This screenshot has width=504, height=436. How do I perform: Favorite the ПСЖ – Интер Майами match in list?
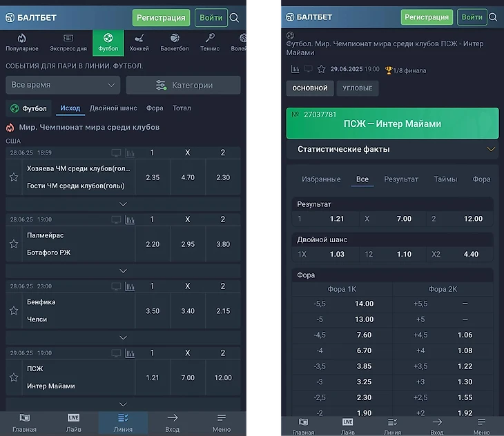point(14,377)
